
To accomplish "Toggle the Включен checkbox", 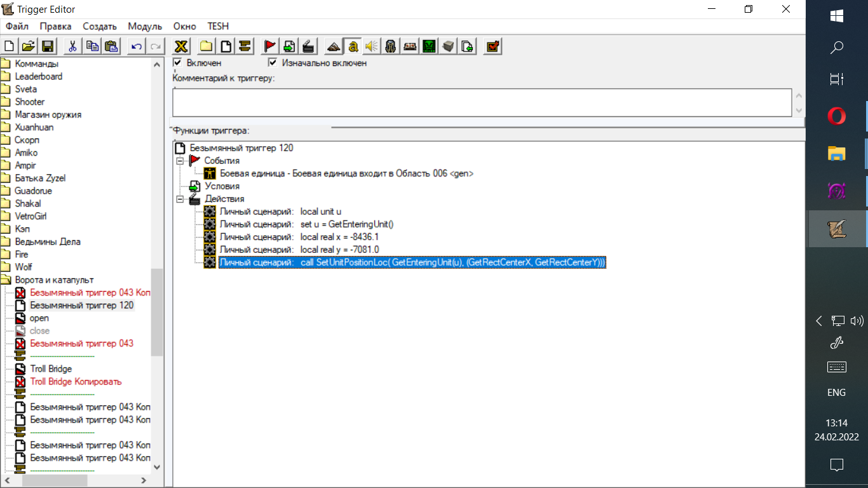I will 178,63.
